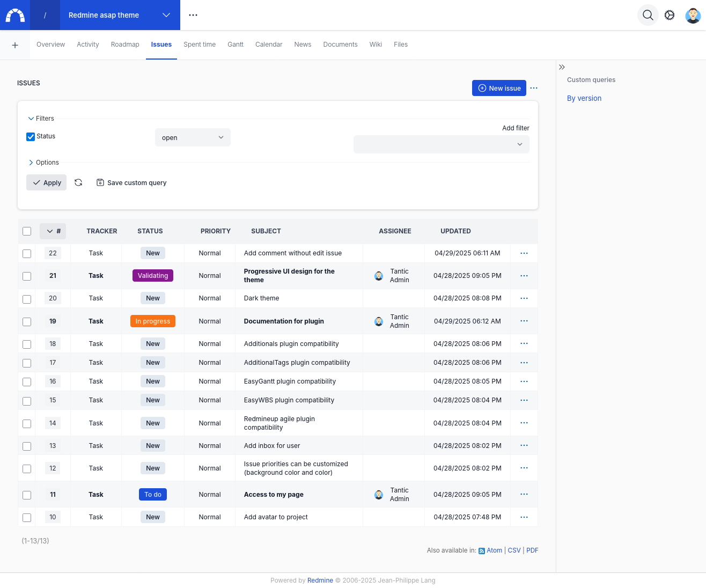Open three-dots menu beside New issue
706x588 pixels.
coord(534,88)
